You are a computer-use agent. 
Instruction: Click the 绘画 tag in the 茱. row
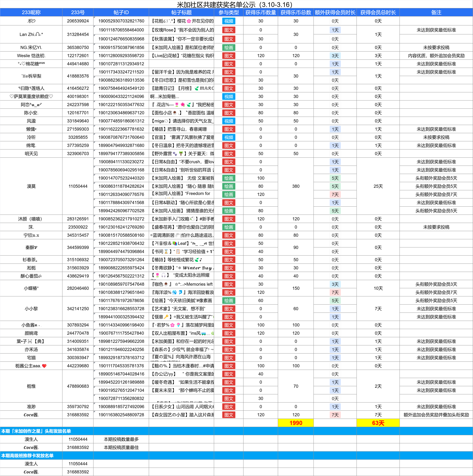(x=229, y=227)
